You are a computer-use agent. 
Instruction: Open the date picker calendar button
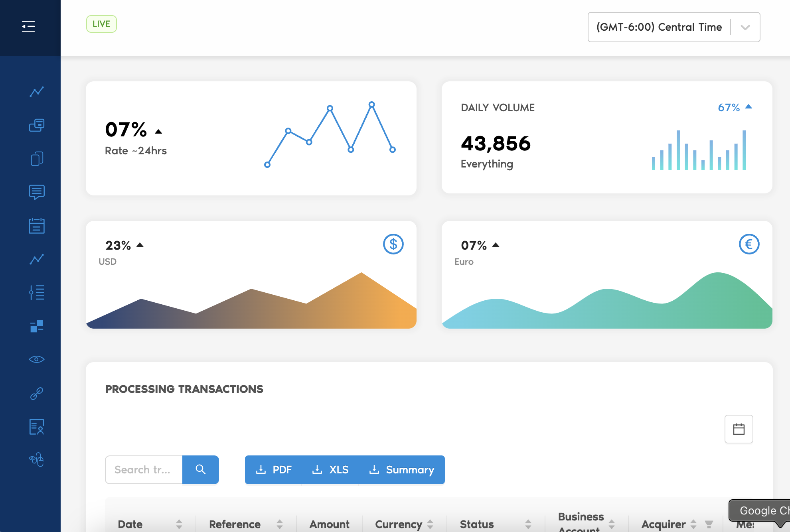coord(739,429)
